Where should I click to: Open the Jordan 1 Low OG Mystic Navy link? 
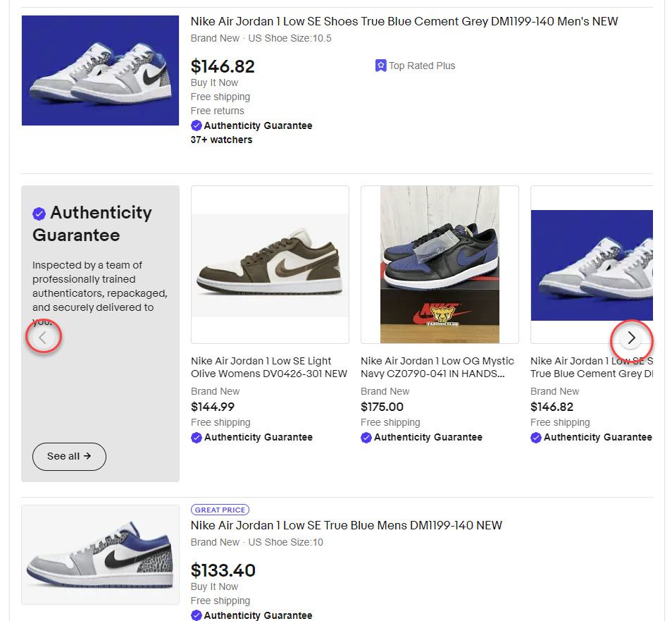pyautogui.click(x=437, y=367)
